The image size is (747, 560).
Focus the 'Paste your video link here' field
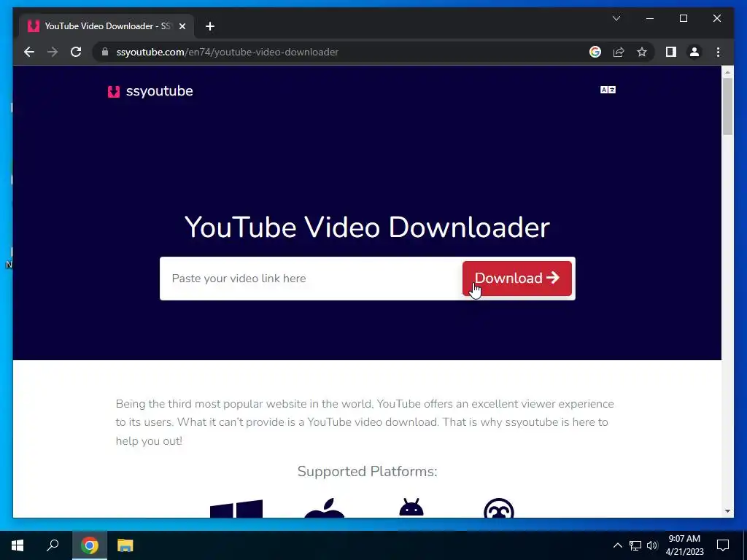[311, 279]
